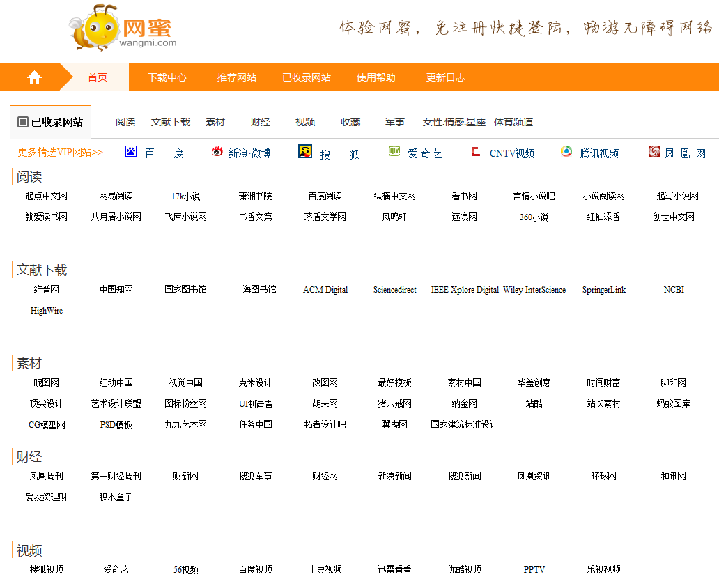This screenshot has width=719, height=588.
Task: Select 已收录网站 in orange navigation bar
Action: (x=307, y=77)
